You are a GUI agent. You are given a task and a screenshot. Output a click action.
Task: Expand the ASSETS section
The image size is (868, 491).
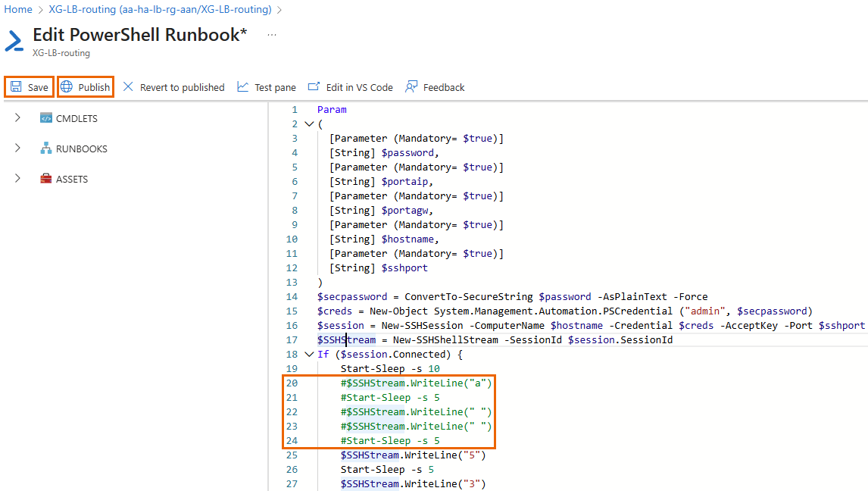click(x=17, y=178)
